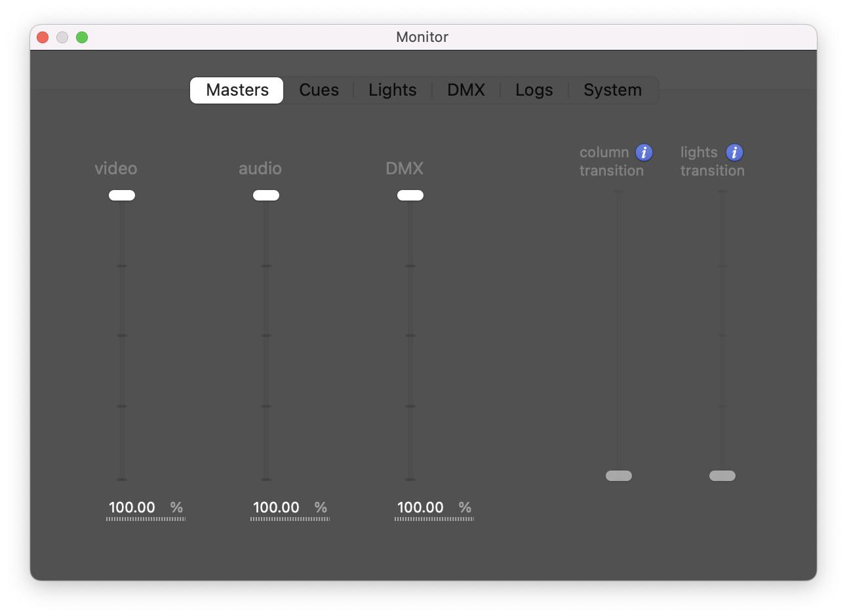Open the Cues tab

tap(319, 90)
